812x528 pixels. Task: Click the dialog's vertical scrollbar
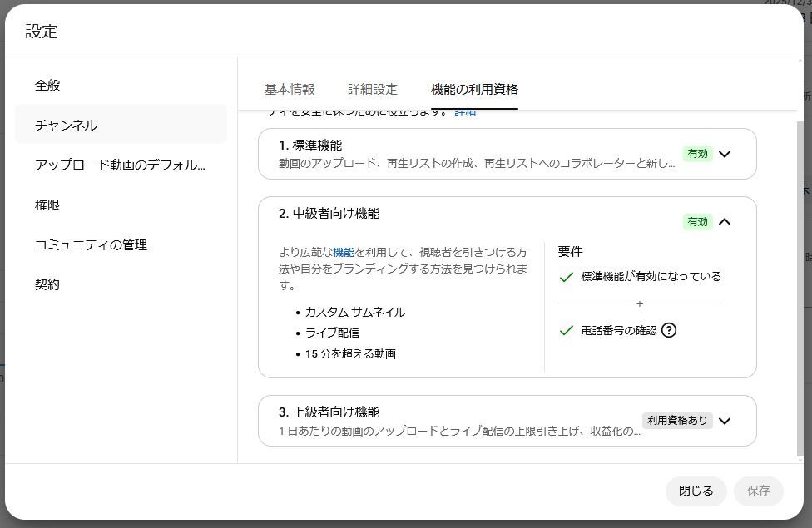pyautogui.click(x=800, y=283)
